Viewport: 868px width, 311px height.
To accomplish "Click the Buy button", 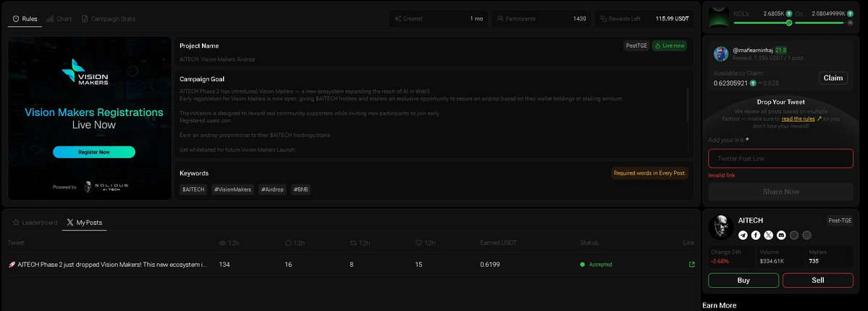I will click(x=743, y=281).
